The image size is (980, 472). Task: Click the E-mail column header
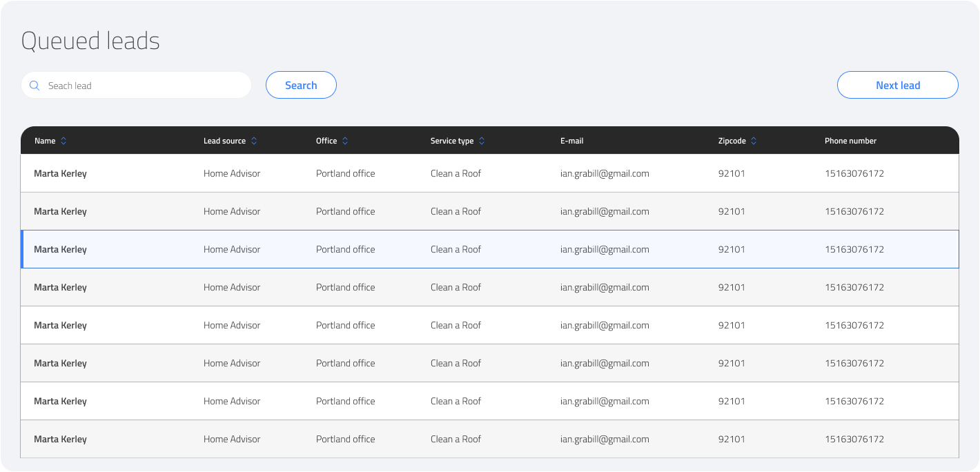coord(571,140)
